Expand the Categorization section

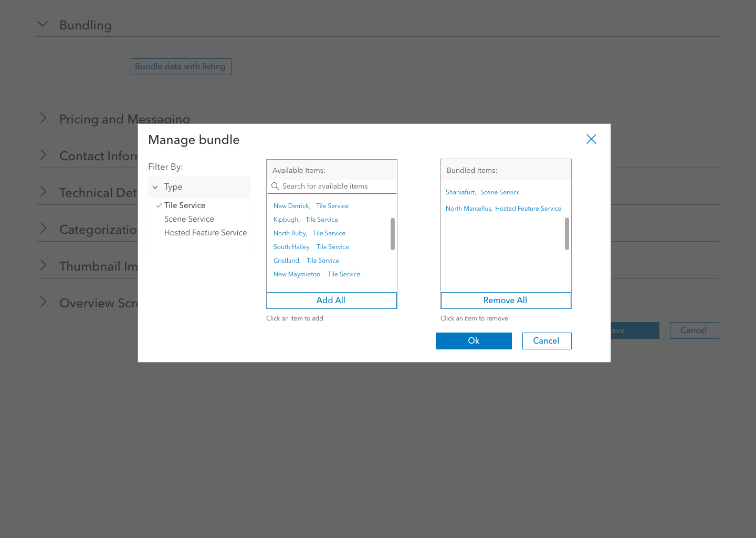(43, 229)
